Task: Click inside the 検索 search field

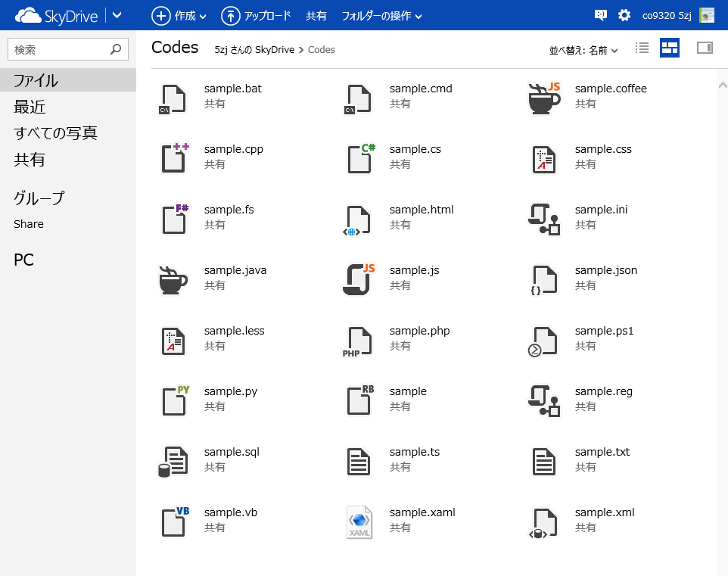Action: coord(61,48)
